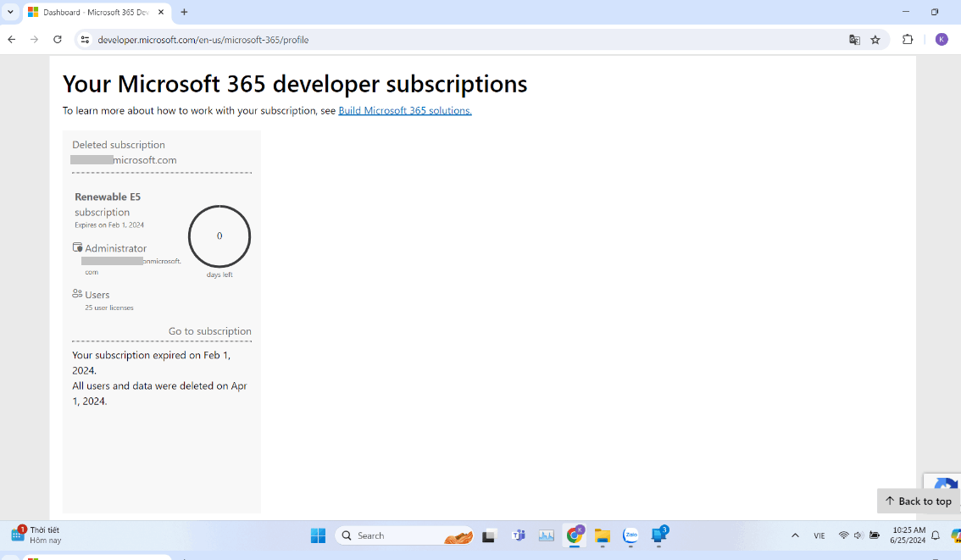This screenshot has width=961, height=560.
Task: Select the Renewable E5 subscription text
Action: 108,204
